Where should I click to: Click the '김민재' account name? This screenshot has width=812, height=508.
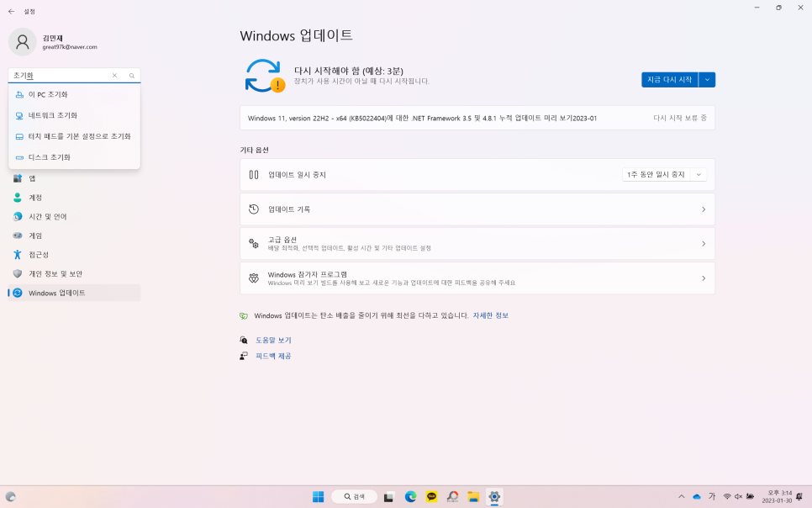click(52, 39)
